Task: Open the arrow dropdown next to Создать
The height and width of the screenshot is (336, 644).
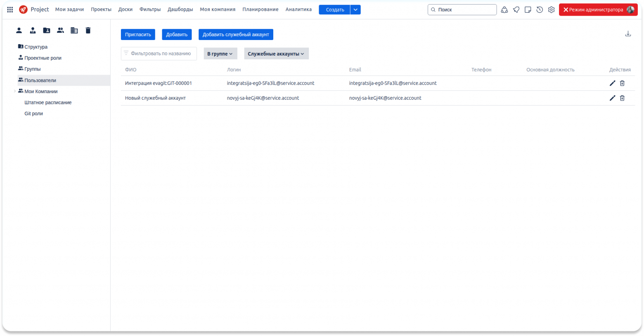Action: point(355,9)
